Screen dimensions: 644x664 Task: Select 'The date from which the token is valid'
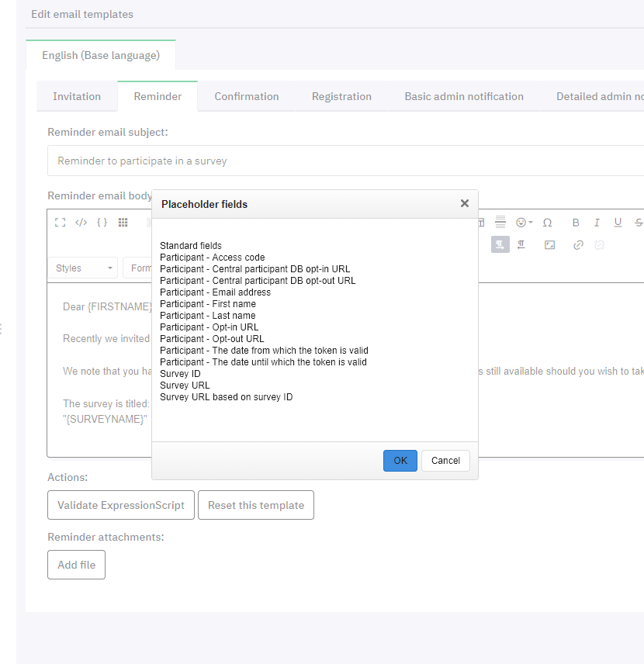click(264, 351)
